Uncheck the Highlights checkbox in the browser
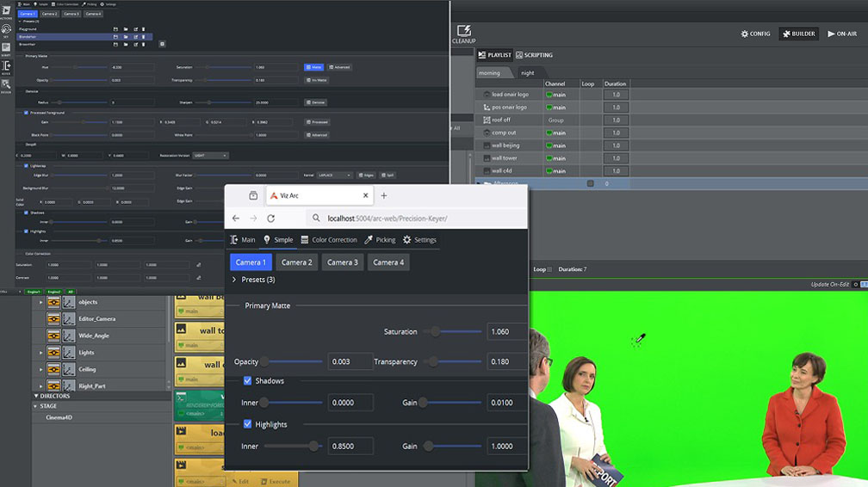The image size is (868, 487). point(248,424)
